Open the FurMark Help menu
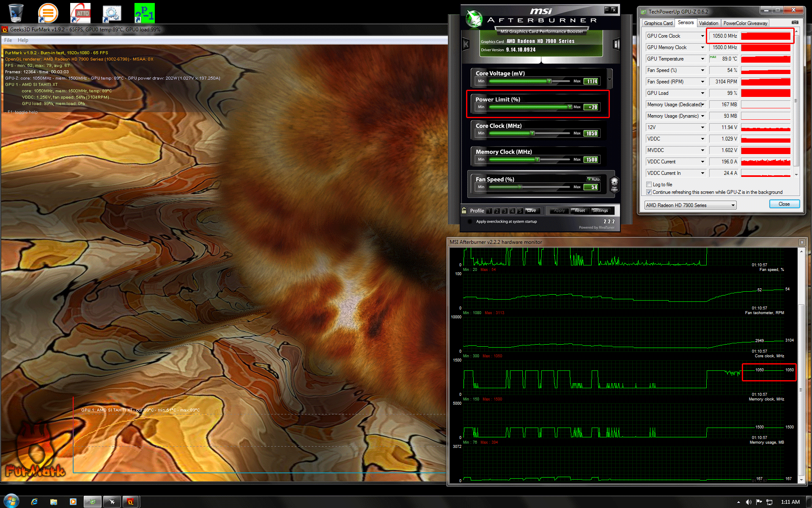This screenshot has height=508, width=812. coord(23,40)
